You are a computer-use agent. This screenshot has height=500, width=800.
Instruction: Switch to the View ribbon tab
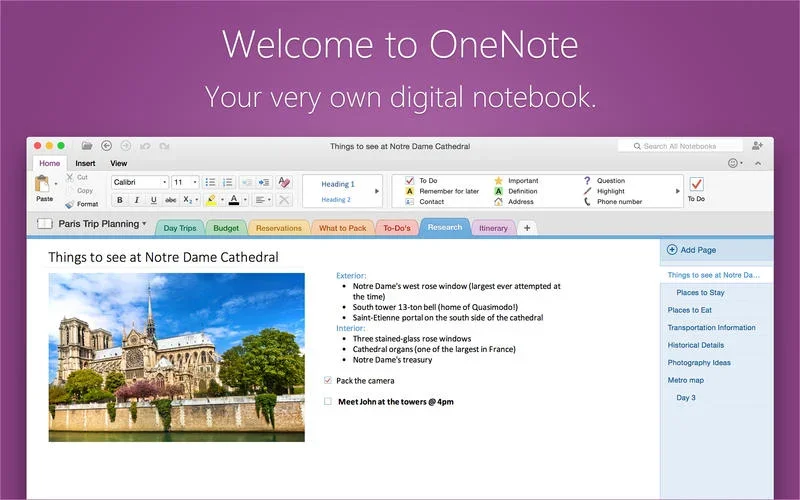[x=118, y=163]
